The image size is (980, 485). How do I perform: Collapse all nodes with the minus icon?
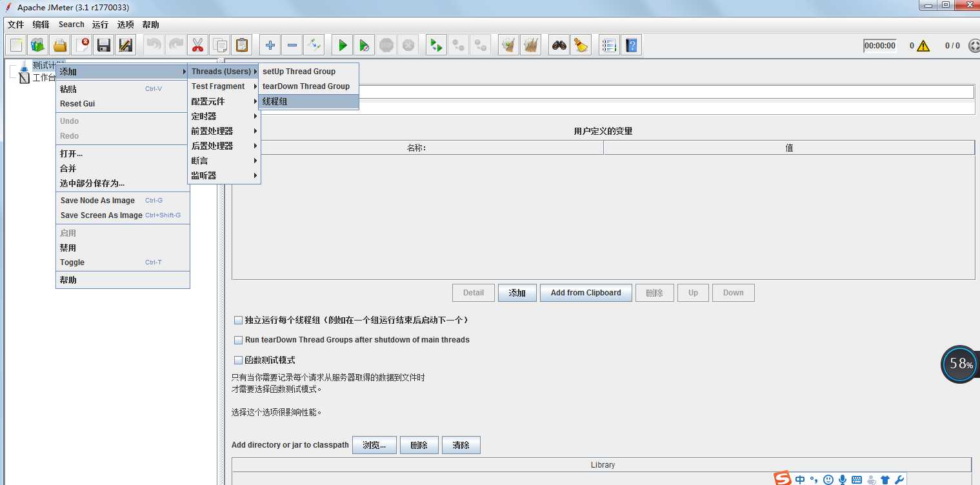[x=292, y=45]
